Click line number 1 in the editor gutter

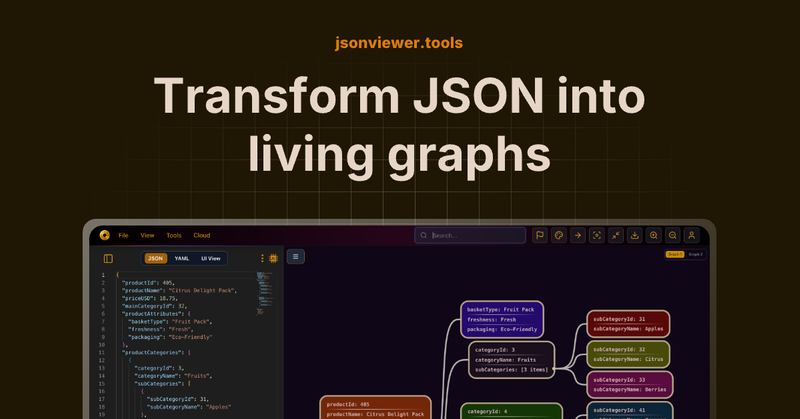click(x=103, y=275)
